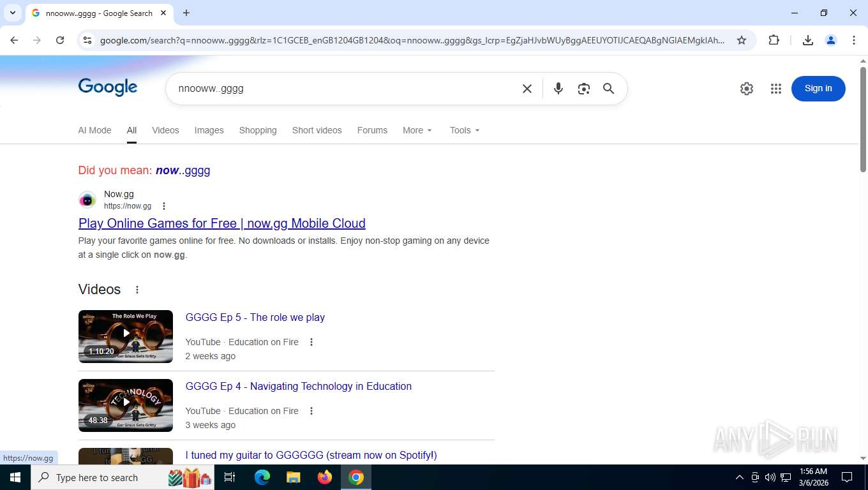
Task: Open Chrome extensions puzzle icon
Action: 774,40
